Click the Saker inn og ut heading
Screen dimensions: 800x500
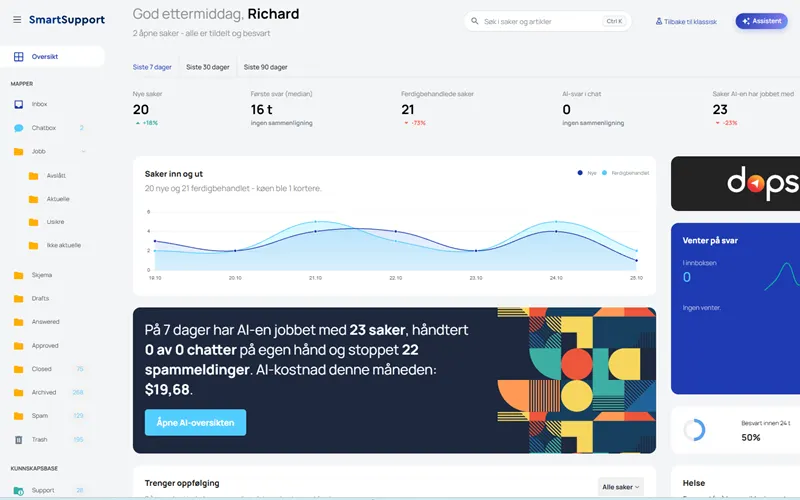[x=173, y=174]
